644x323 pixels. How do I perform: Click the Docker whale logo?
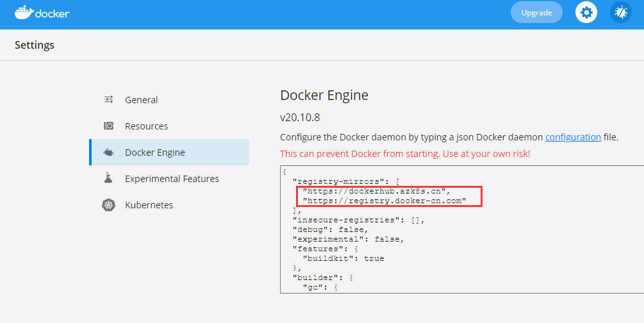[42, 13]
